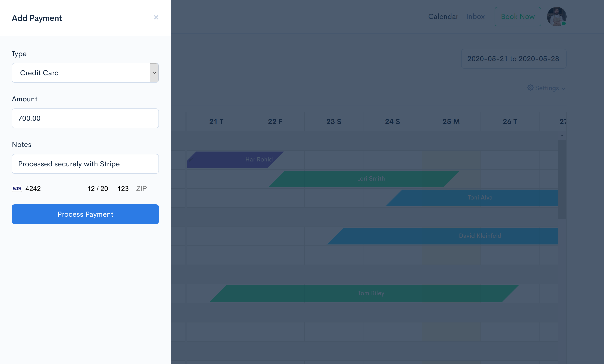Expand the Settings options on calendar
604x364 pixels.
[546, 88]
